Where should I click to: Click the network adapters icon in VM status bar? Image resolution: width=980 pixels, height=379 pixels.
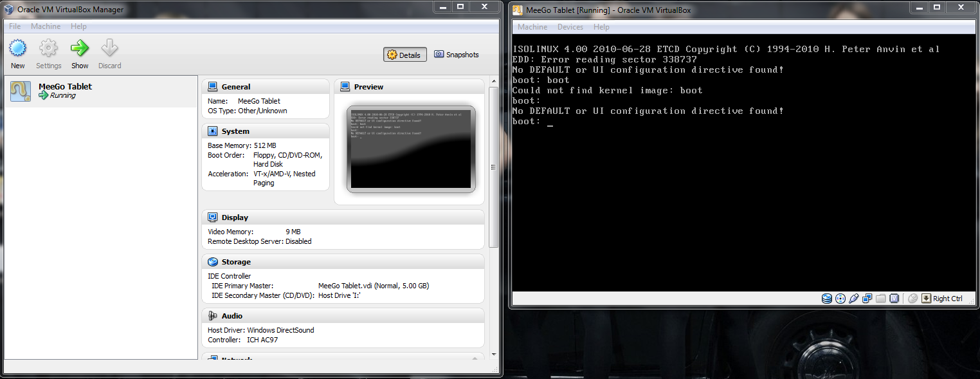pyautogui.click(x=867, y=299)
